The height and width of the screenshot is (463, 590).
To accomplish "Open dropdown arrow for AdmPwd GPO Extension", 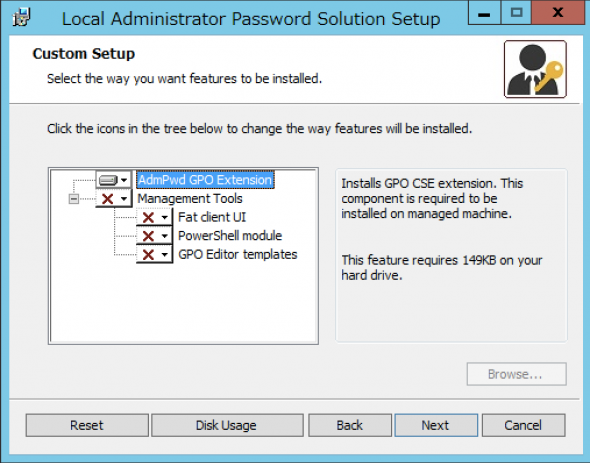I will tap(124, 180).
